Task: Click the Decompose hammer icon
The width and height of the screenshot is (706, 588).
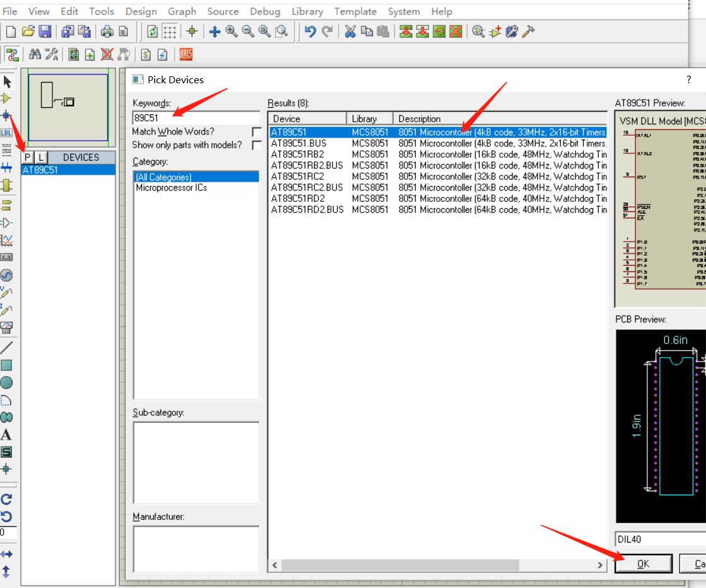Action: coord(528,32)
